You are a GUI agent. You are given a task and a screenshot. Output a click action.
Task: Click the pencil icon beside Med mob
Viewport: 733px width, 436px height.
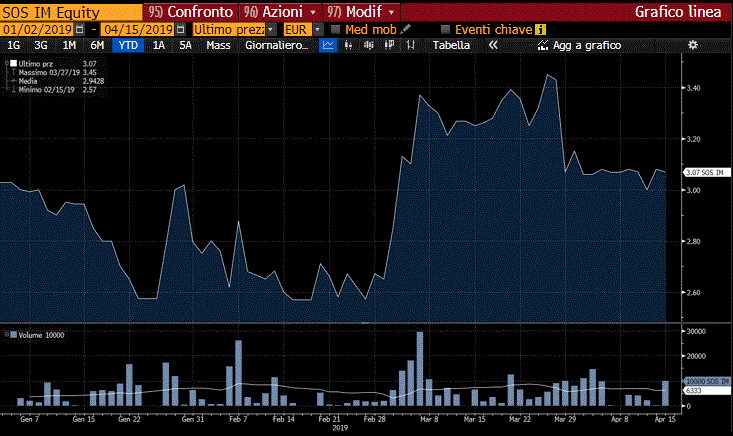[x=406, y=30]
